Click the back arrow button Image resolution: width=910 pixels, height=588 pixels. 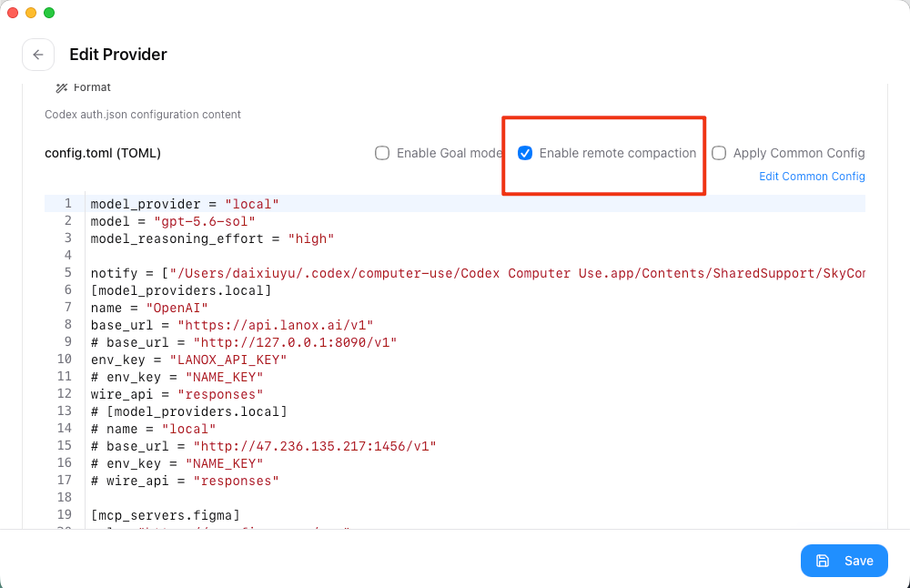coord(38,55)
